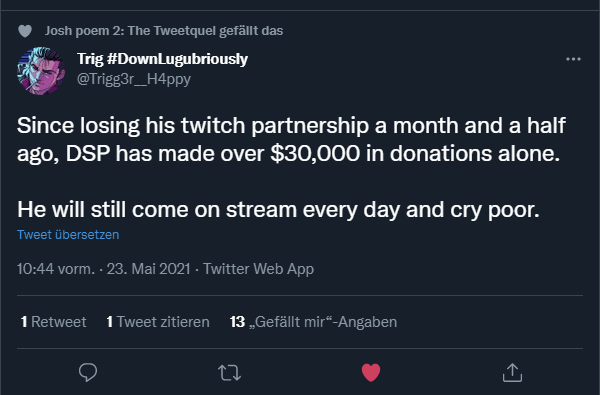Click display name Trig #DownLugubriously

point(162,59)
